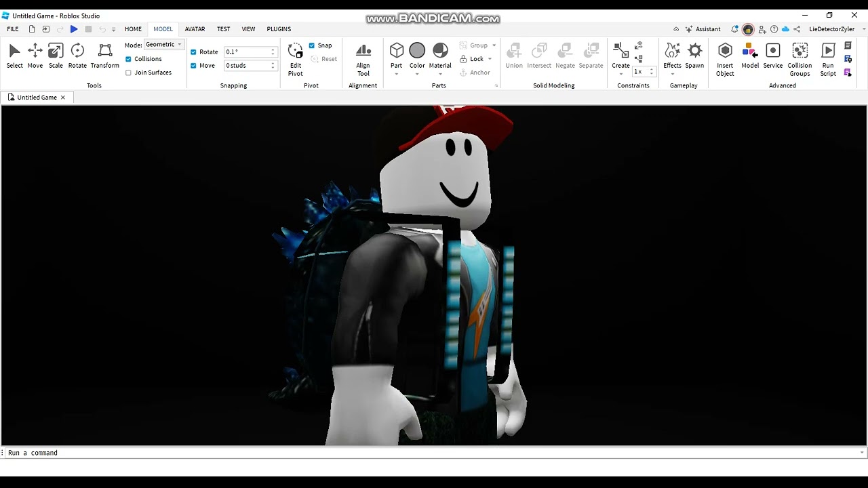Choose the Select tool
Viewport: 868px width, 488px height.
[x=14, y=56]
